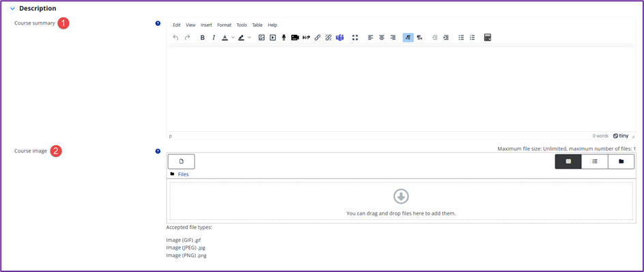The image size is (644, 272).
Task: Open the View menu
Action: pyautogui.click(x=190, y=25)
